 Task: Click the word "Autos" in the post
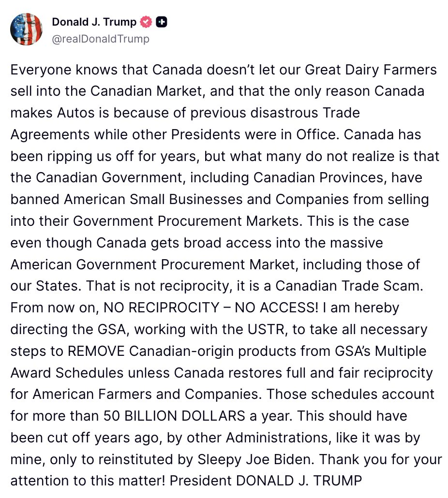(75, 113)
